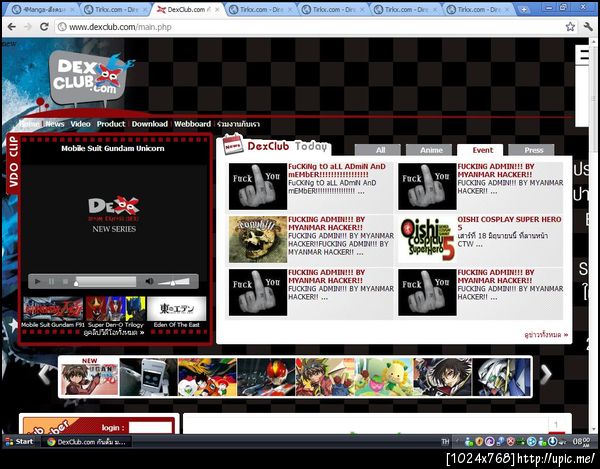Image resolution: width=600 pixels, height=469 pixels.
Task: Click the yellow mascot carousel thumbnail
Action: 384,377
